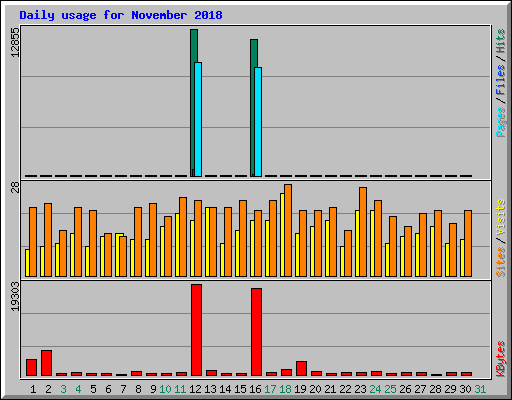512x400 pixels.
Task: Click day 26 on the x-axis
Action: point(405,389)
